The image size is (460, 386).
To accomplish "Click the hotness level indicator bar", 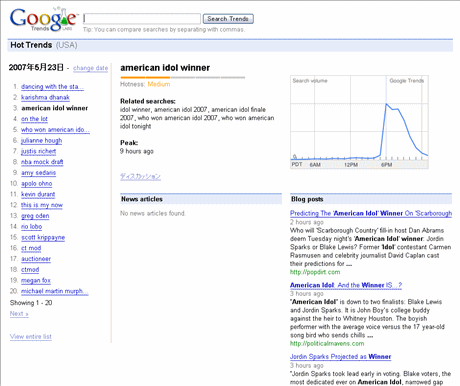I will (x=183, y=77).
